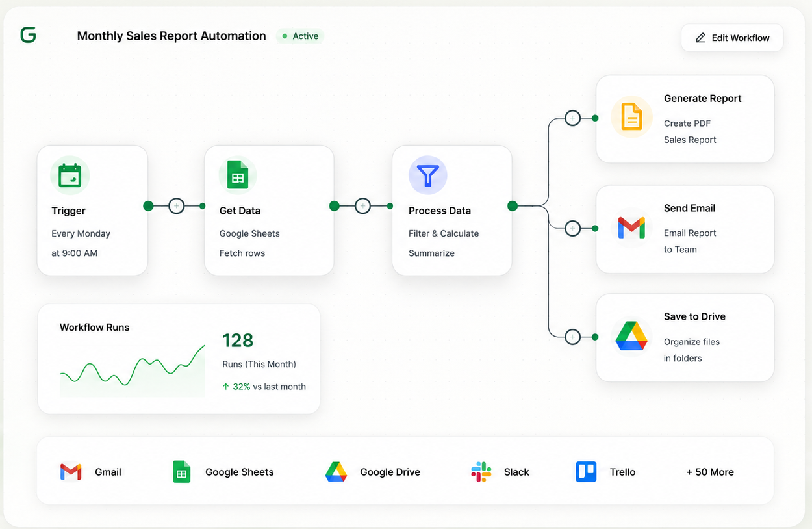Click 'Email Report' text in Send Email
The height and width of the screenshot is (529, 812).
click(690, 233)
